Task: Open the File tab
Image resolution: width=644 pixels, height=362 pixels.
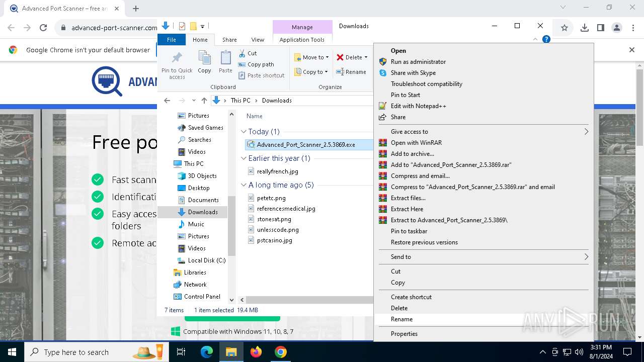Action: 172,40
